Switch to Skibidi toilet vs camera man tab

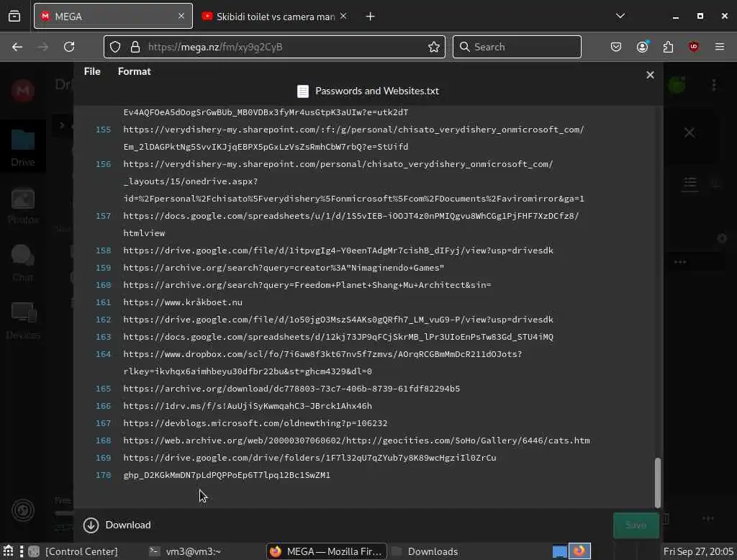click(x=276, y=17)
